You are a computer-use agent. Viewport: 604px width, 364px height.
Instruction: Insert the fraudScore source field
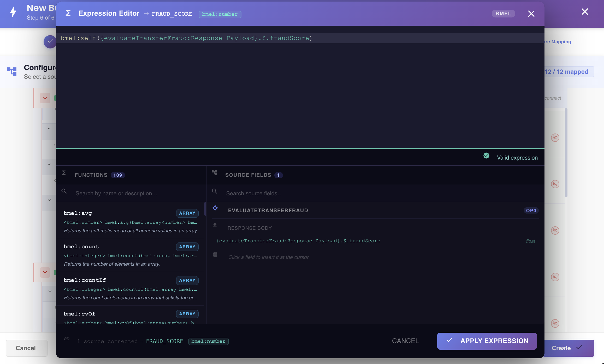(x=375, y=241)
